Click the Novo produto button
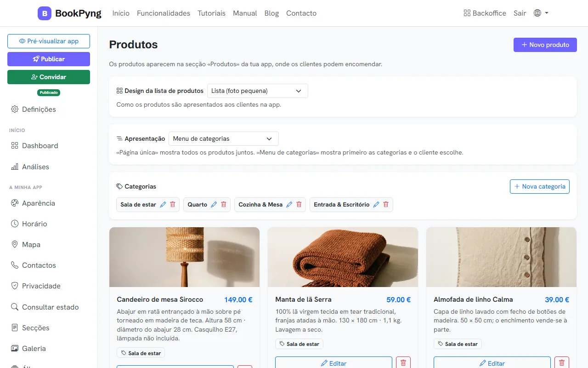The height and width of the screenshot is (368, 588). click(x=545, y=45)
